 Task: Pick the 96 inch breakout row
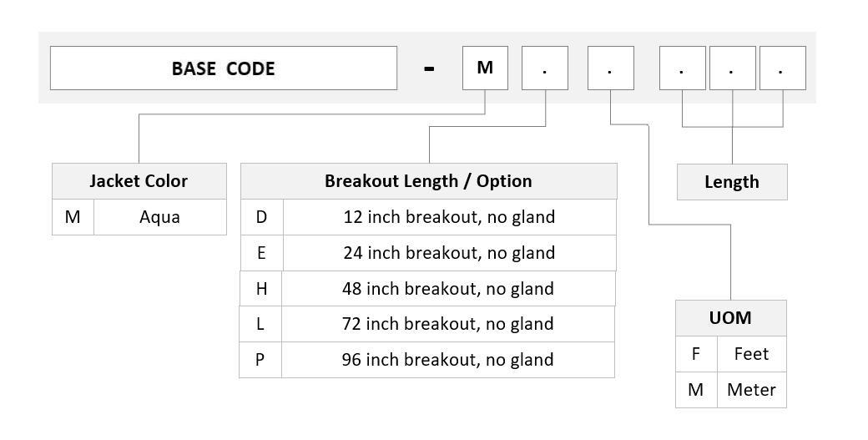click(426, 360)
